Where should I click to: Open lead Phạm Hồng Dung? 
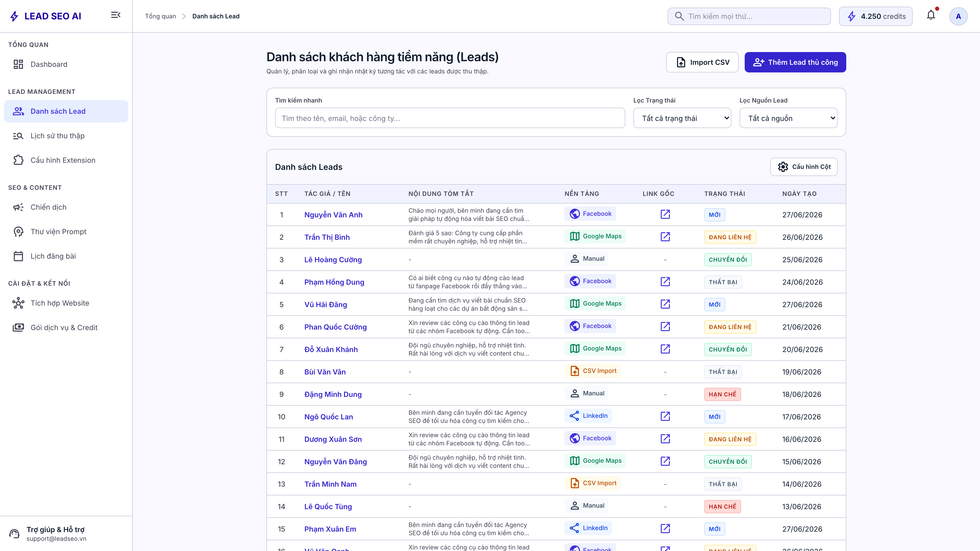[334, 282]
